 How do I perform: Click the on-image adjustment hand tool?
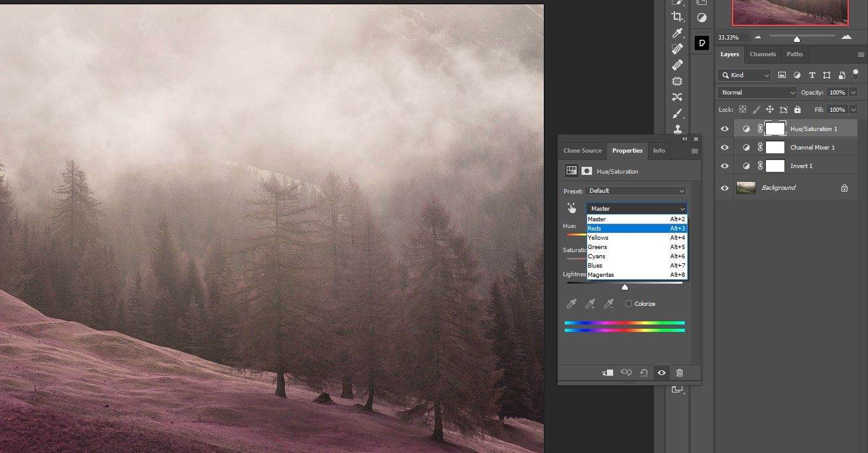(x=572, y=208)
